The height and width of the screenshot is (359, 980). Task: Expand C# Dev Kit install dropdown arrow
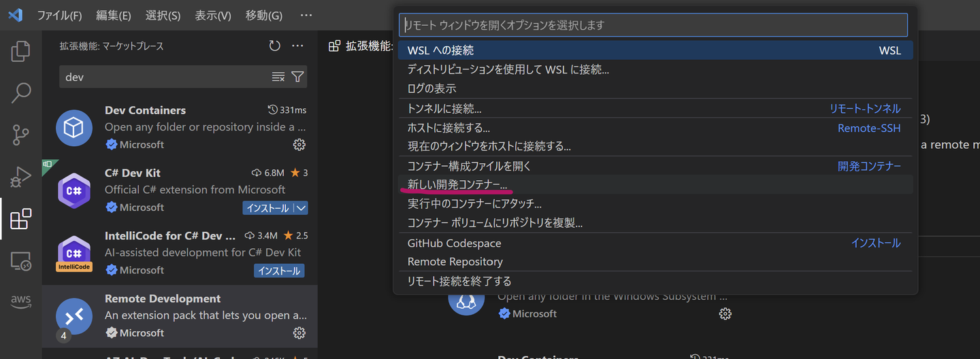tap(301, 208)
